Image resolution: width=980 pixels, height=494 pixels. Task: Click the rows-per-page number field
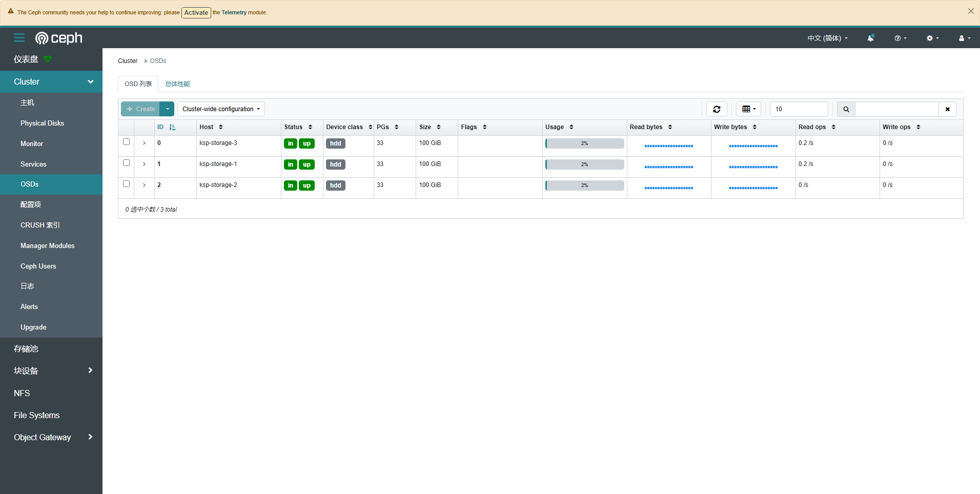(799, 109)
